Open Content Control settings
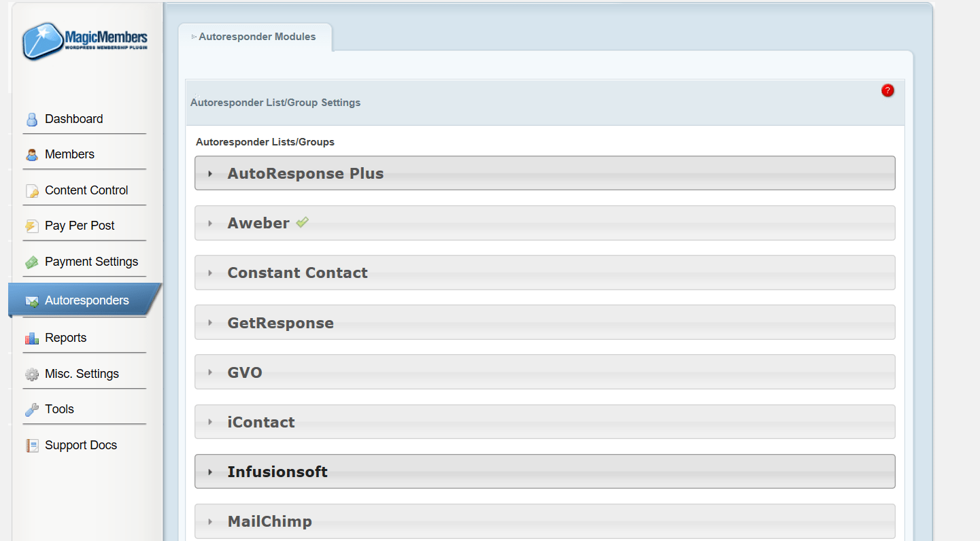This screenshot has height=541, width=980. (86, 190)
